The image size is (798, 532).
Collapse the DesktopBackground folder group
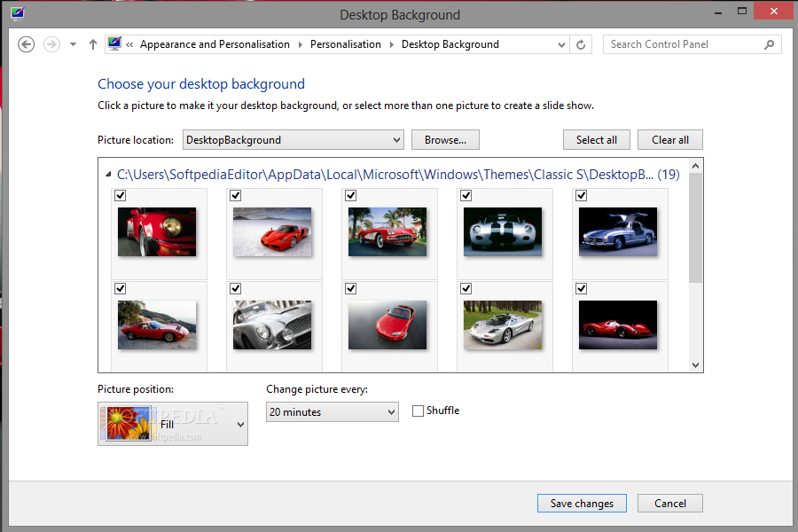(x=108, y=175)
